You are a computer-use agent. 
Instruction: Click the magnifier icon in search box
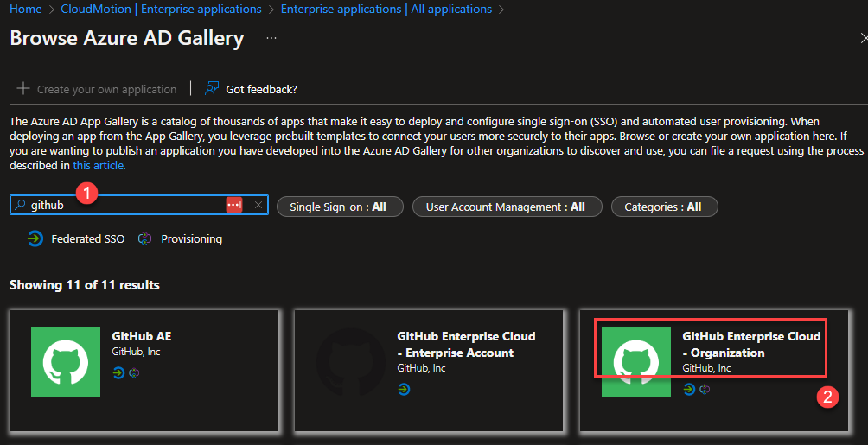pyautogui.click(x=20, y=205)
